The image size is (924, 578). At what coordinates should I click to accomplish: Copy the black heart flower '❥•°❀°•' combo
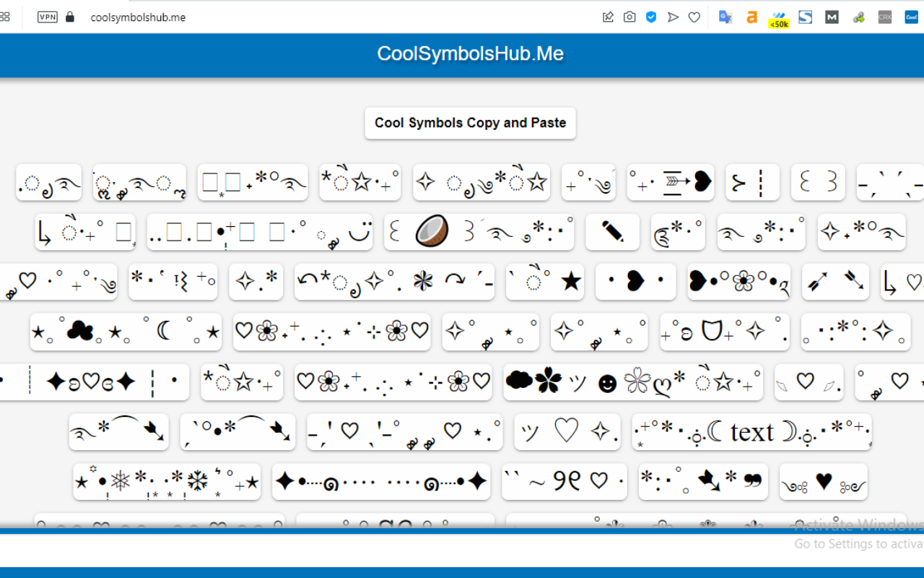click(x=738, y=282)
